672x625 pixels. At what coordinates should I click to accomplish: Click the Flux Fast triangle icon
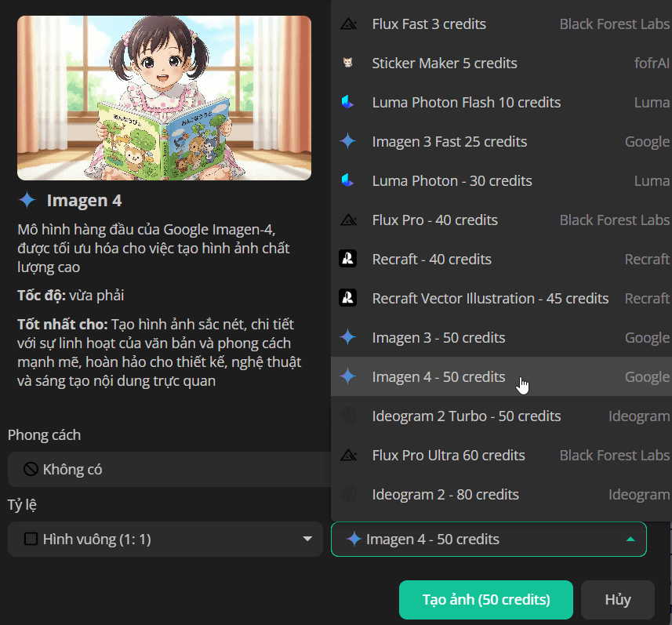pyautogui.click(x=348, y=24)
